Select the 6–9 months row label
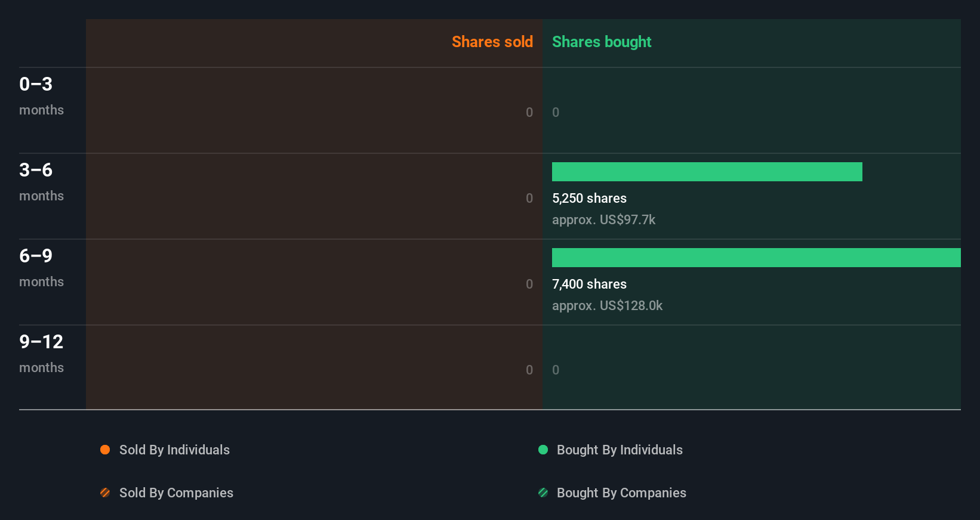Image resolution: width=980 pixels, height=520 pixels. [41, 267]
